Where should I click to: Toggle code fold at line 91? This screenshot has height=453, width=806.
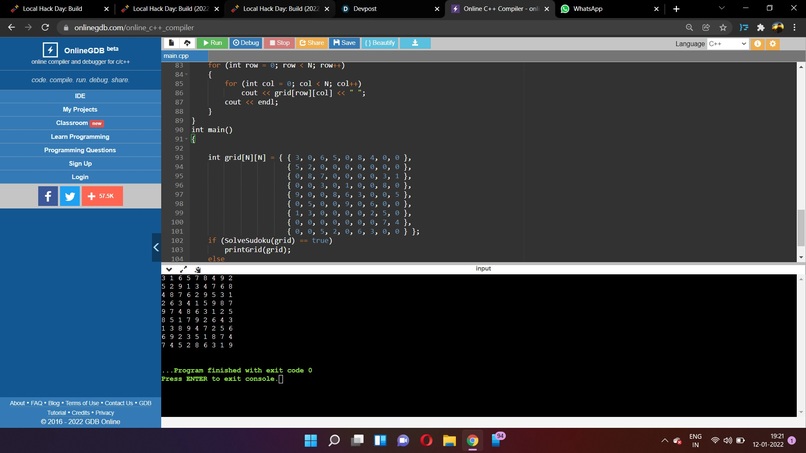tap(186, 139)
